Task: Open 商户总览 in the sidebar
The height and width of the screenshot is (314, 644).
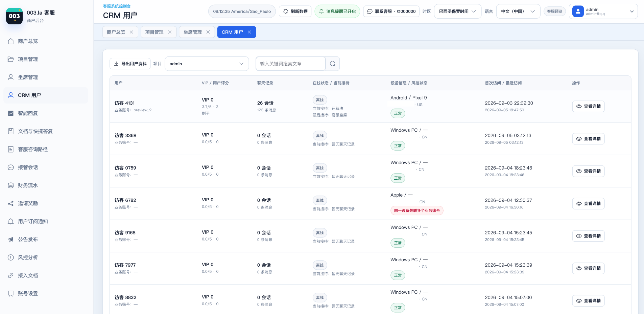Action: (46, 41)
